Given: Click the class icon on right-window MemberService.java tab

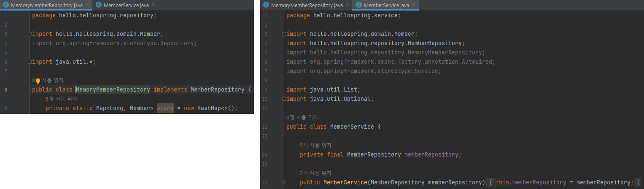Looking at the screenshot, I should click(359, 5).
